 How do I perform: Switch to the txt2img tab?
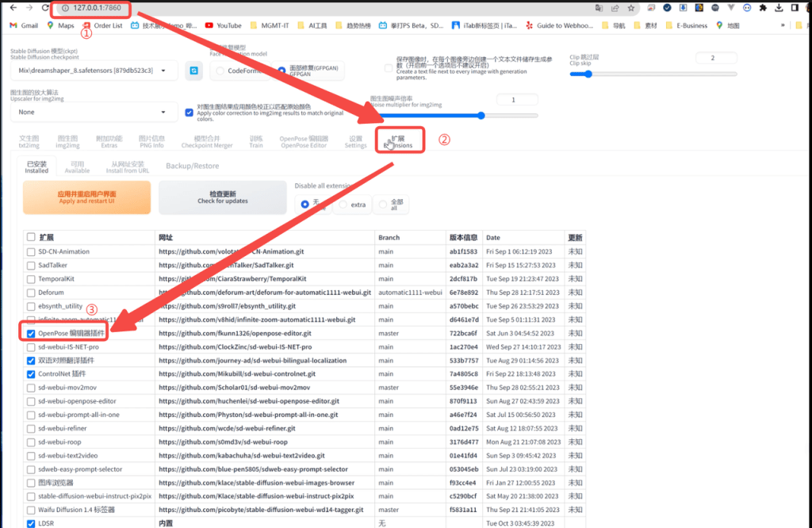coord(29,141)
